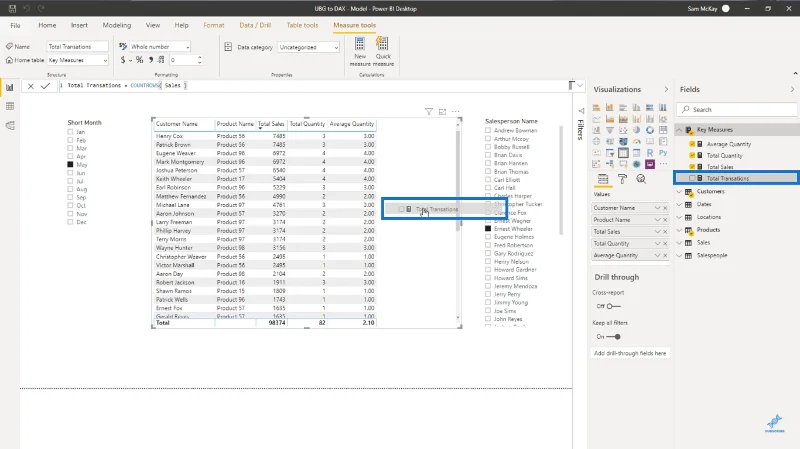The image size is (800, 449).
Task: Choose the slicer visualization
Action: pos(609,153)
